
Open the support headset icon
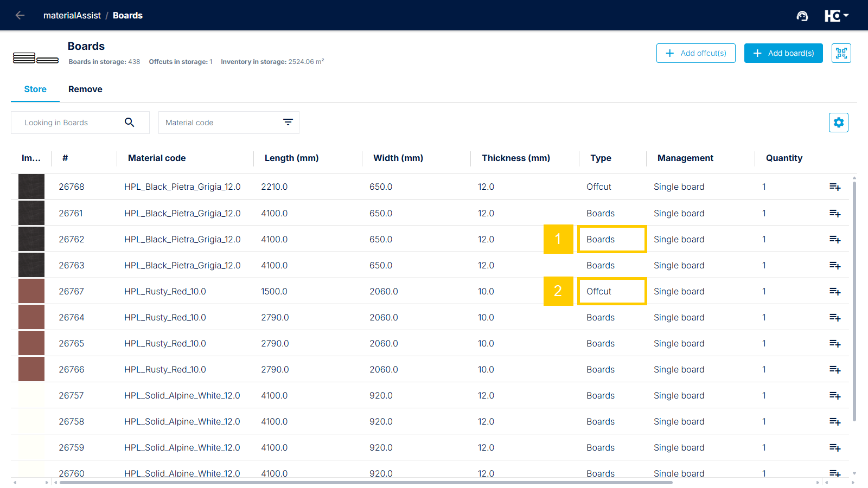pyautogui.click(x=802, y=16)
